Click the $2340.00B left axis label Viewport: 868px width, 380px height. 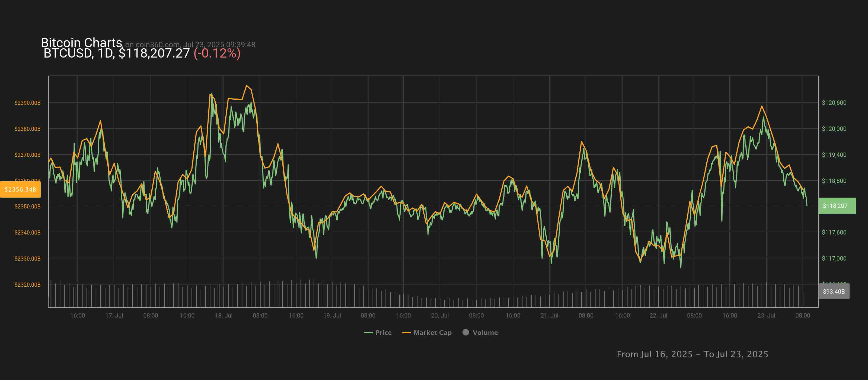[x=27, y=232]
